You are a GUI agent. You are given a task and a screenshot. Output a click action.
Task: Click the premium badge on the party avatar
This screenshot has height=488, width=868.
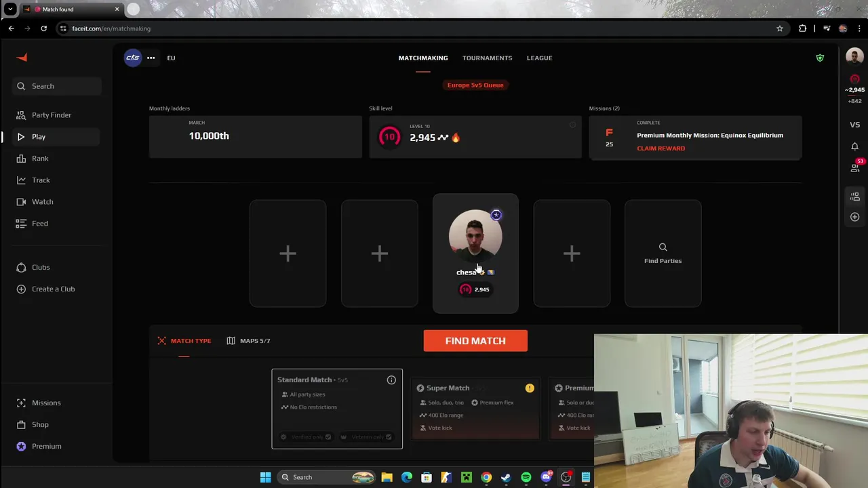496,215
